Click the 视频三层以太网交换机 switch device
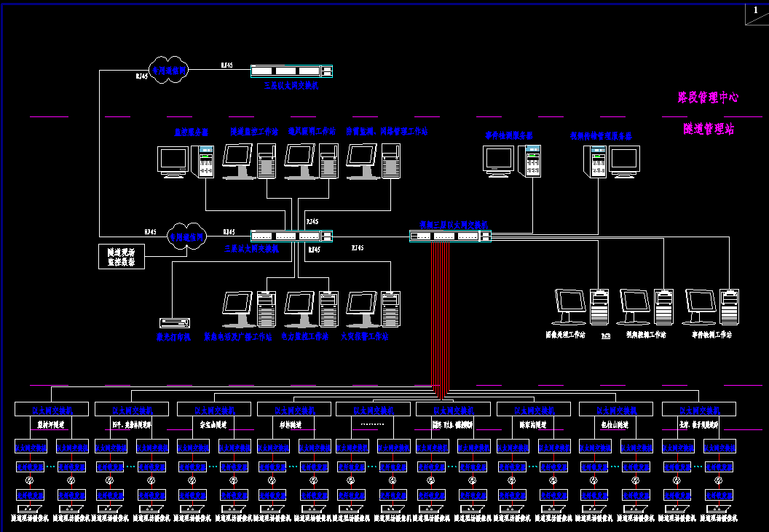 (x=450, y=236)
